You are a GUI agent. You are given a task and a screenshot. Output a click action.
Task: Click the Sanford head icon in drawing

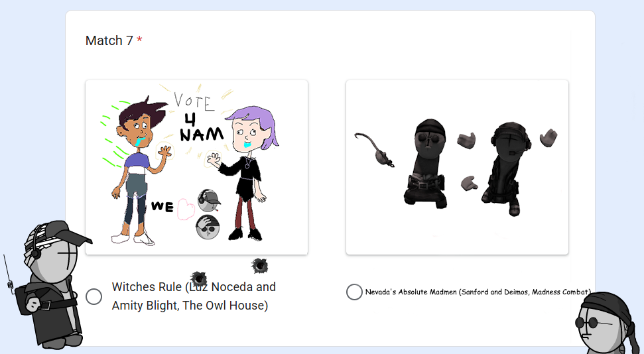(x=208, y=227)
